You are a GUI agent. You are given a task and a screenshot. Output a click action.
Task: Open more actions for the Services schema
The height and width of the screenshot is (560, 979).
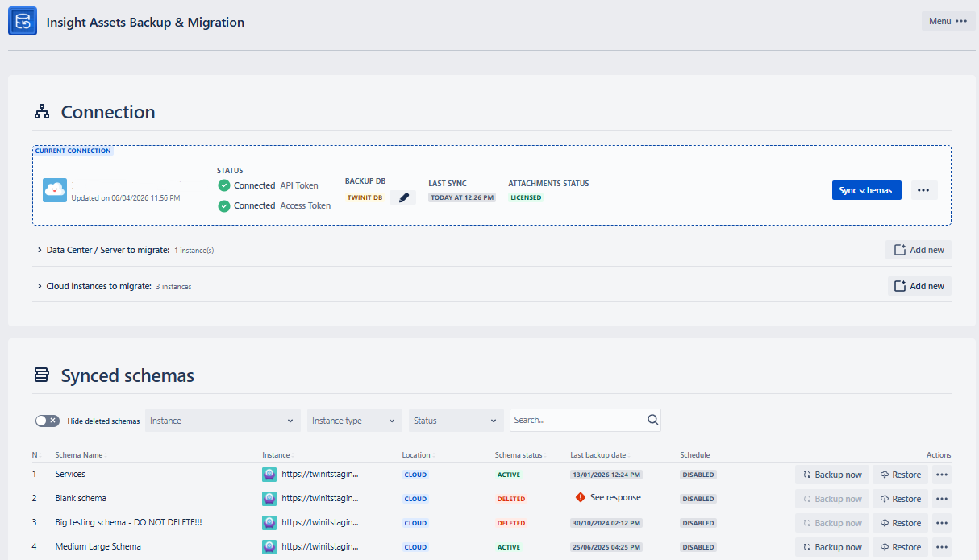pos(942,475)
